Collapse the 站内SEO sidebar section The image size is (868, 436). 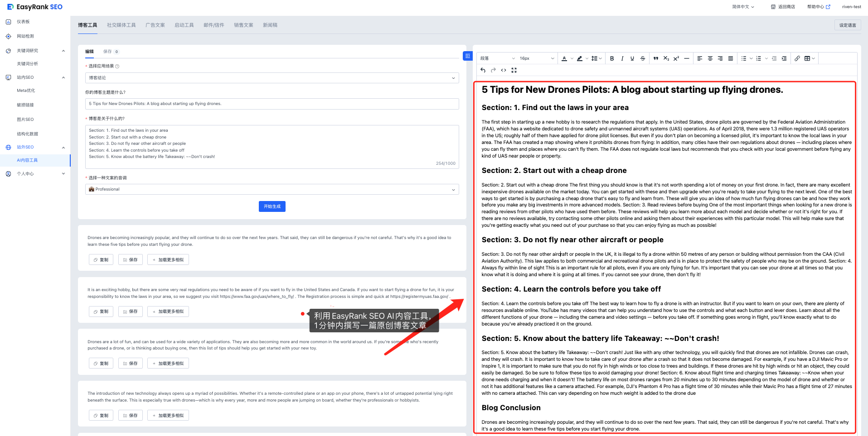click(63, 77)
